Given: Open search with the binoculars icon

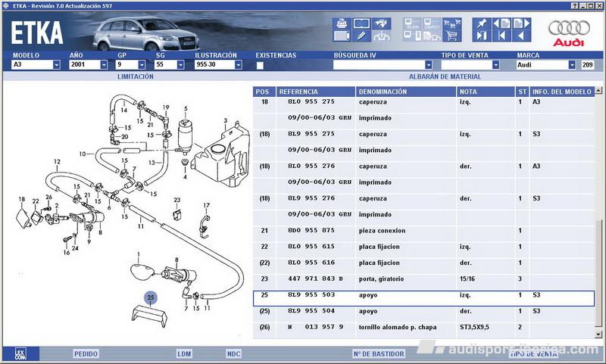Looking at the screenshot, I should [381, 23].
